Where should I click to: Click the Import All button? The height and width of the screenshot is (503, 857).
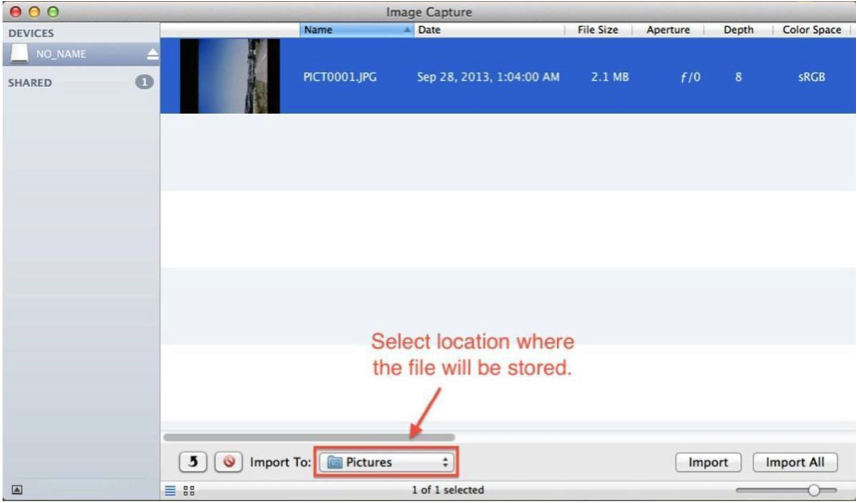(x=795, y=462)
